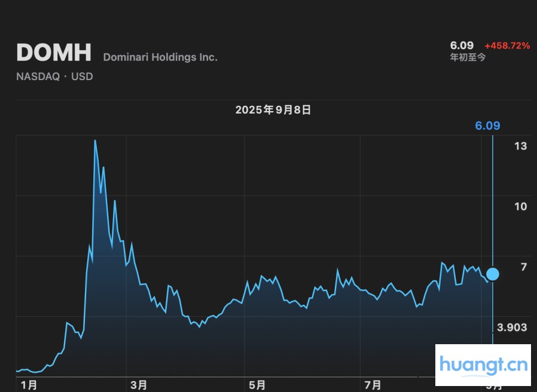Open the Dominari Holdings Inc. company name

160,57
